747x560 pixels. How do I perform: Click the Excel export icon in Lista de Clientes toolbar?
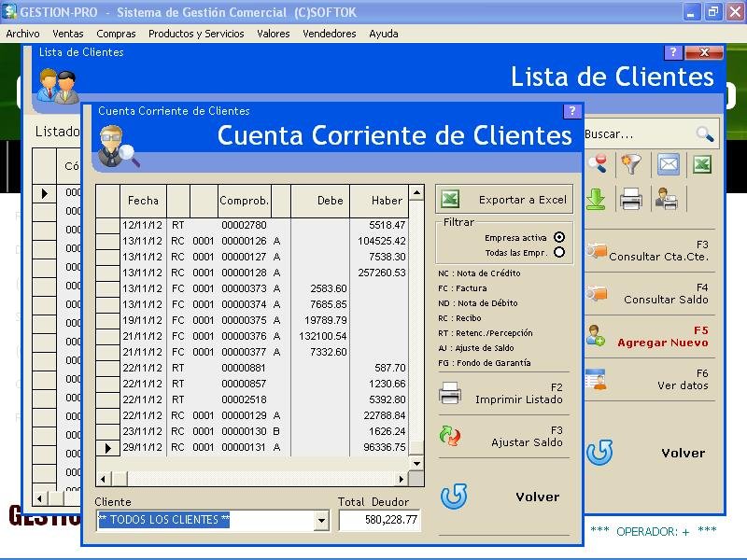click(701, 165)
